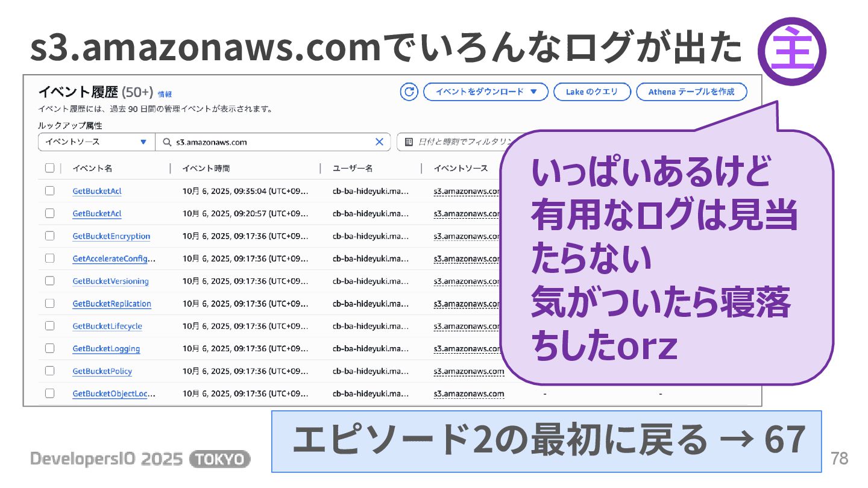The width and height of the screenshot is (868, 488).
Task: Clear the s3.amazonaws.com search filter X
Action: click(x=379, y=142)
